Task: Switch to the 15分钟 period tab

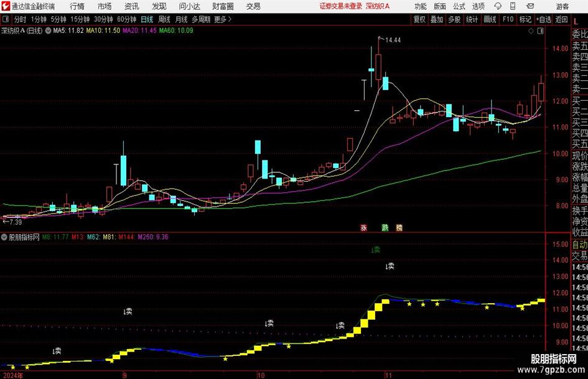Action: coord(80,19)
